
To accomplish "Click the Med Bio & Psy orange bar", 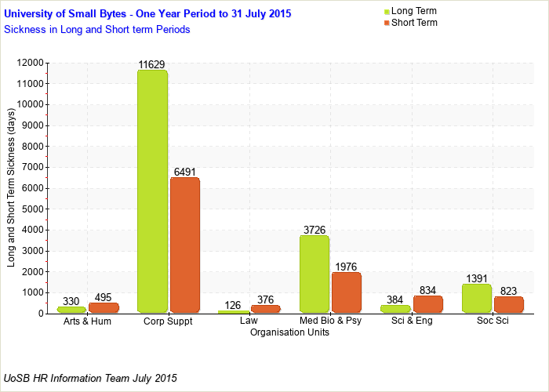I will point(347,292).
